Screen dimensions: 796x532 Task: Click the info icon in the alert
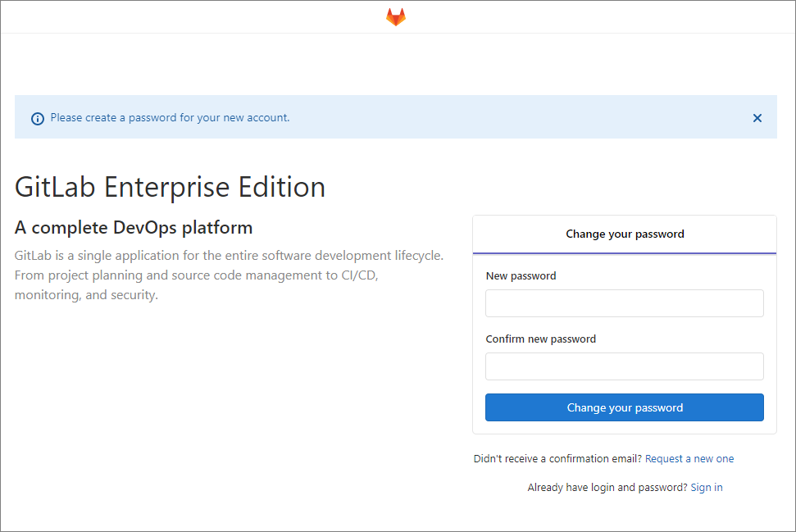click(38, 119)
